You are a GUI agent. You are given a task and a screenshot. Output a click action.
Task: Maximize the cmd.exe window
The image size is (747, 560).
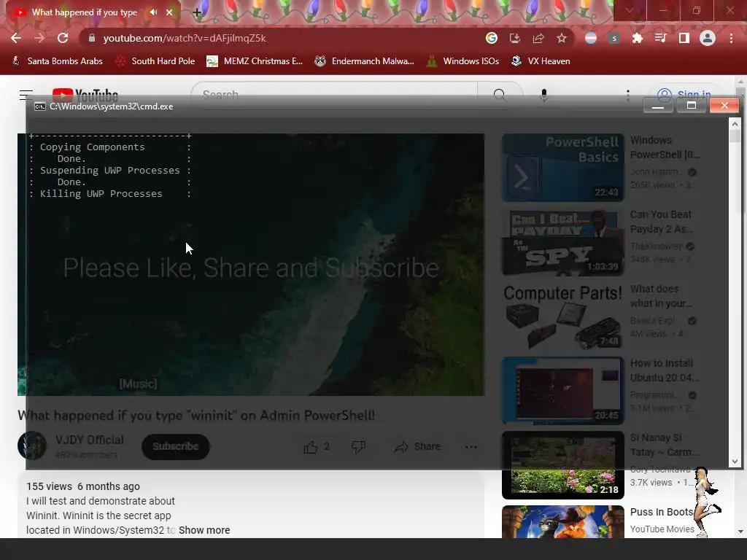692,106
